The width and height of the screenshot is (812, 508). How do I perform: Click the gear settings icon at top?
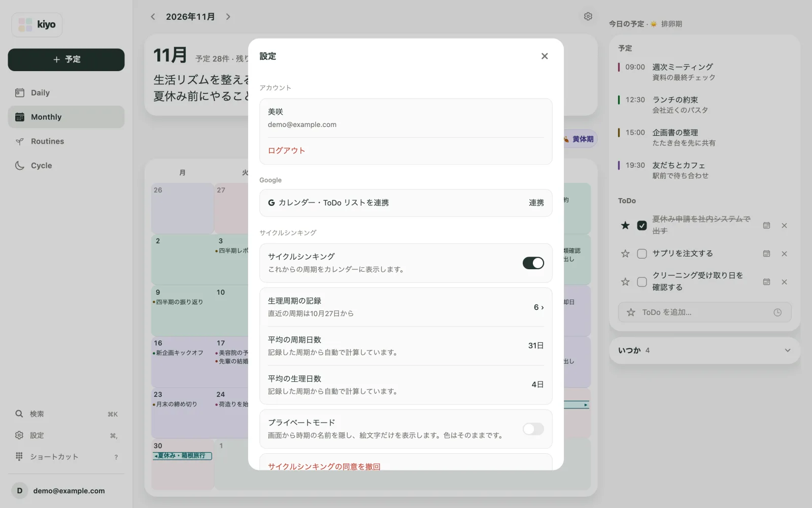[588, 16]
